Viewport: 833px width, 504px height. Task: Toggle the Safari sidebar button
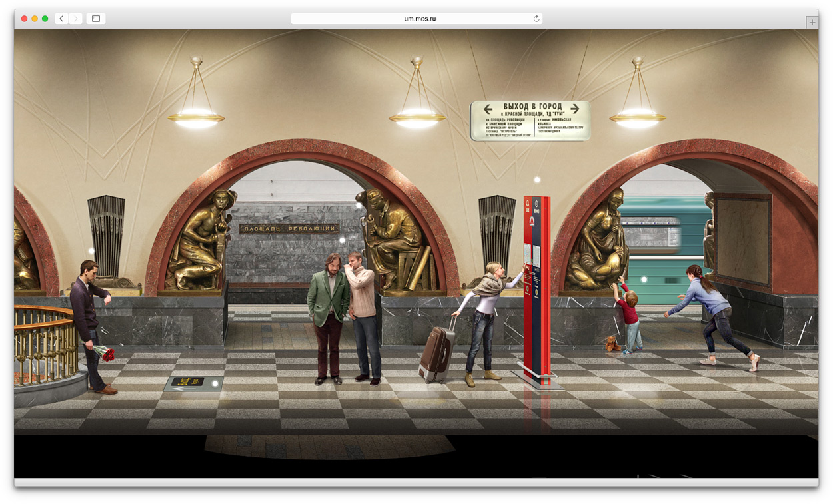coord(96,19)
